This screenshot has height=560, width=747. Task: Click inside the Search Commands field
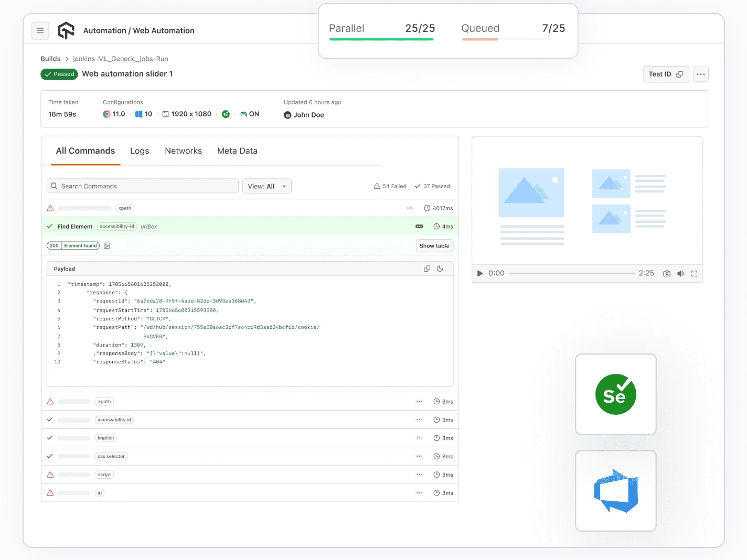[x=142, y=186]
